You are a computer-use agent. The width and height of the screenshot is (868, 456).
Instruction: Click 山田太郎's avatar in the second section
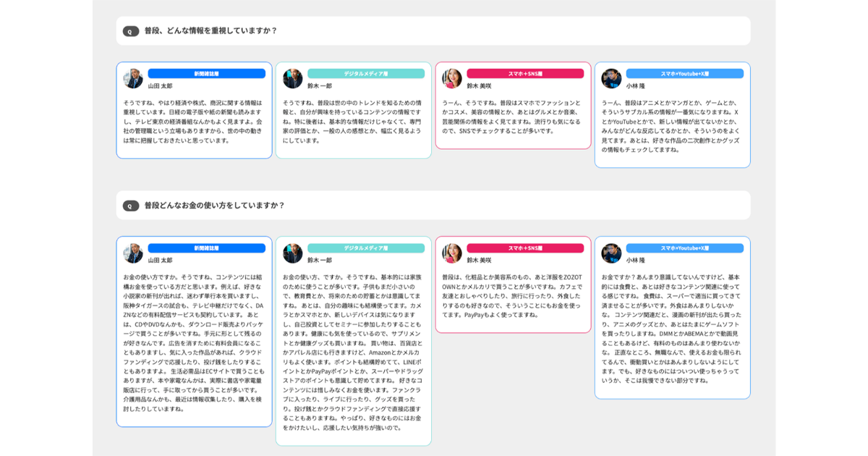[x=135, y=253]
